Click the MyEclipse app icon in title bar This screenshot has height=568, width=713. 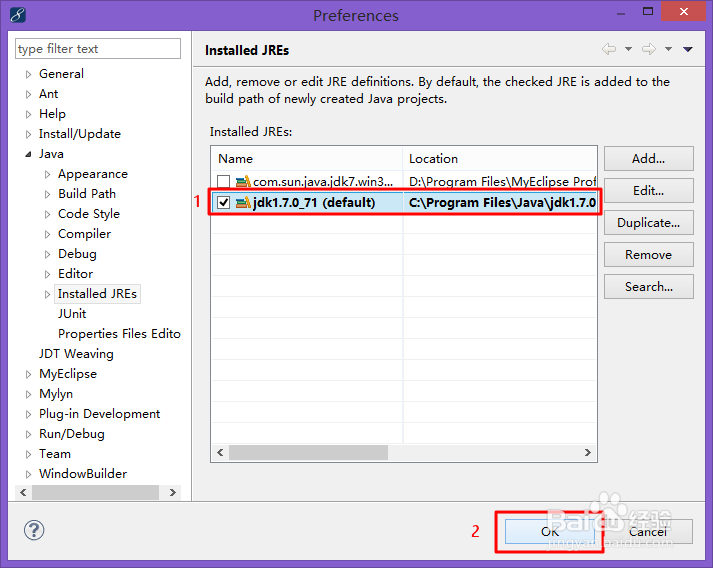click(17, 15)
